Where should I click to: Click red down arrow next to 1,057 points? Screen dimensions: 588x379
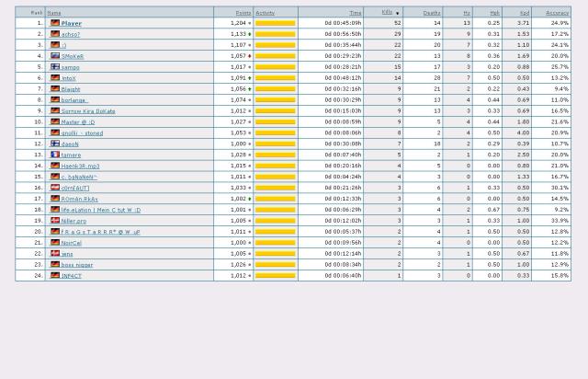(250, 56)
